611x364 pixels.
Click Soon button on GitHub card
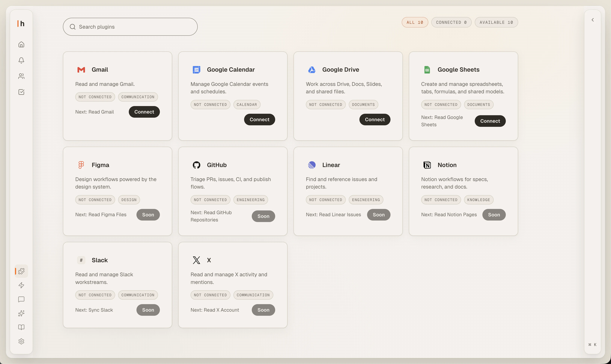pos(263,216)
